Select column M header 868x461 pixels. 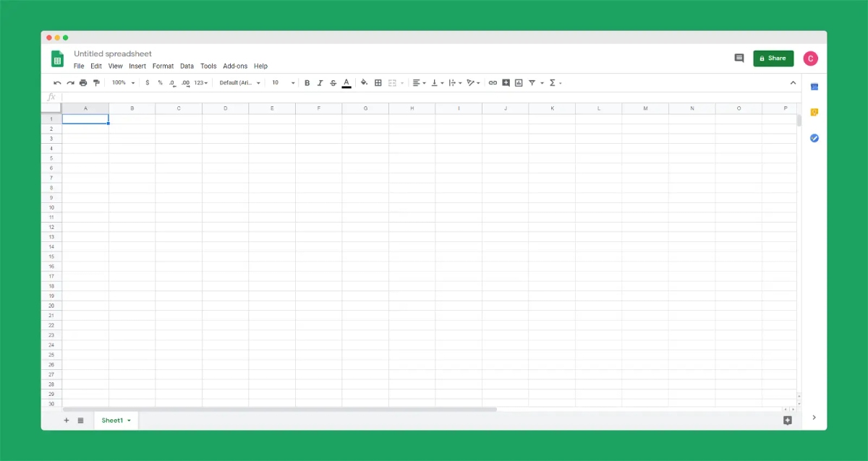(645, 108)
